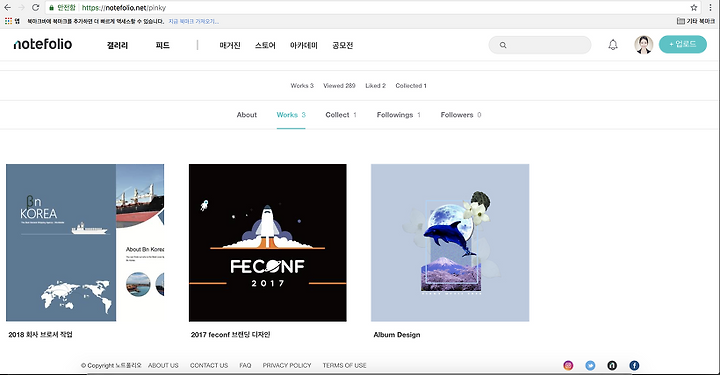The width and height of the screenshot is (720, 375).
Task: Click the ABOUT US footer link
Action: coord(163,365)
